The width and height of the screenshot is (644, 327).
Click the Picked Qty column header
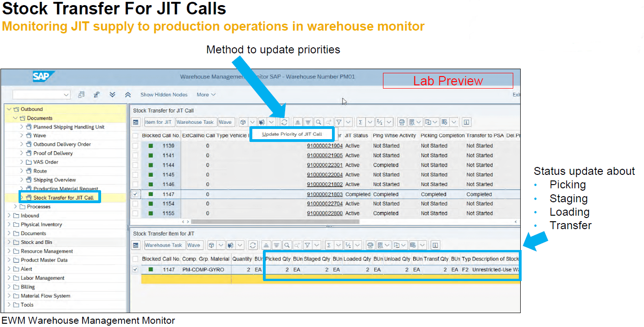click(277, 259)
